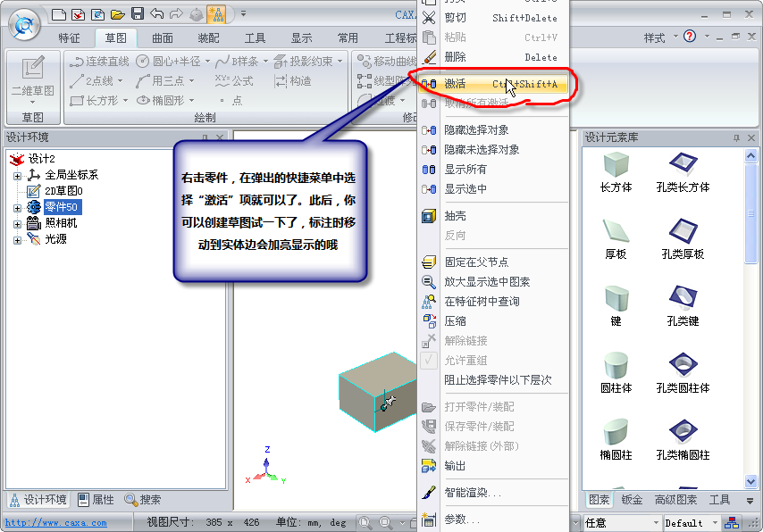Switch to the 显示 ribbon tab
Viewport: 763px width, 532px height.
click(x=301, y=37)
